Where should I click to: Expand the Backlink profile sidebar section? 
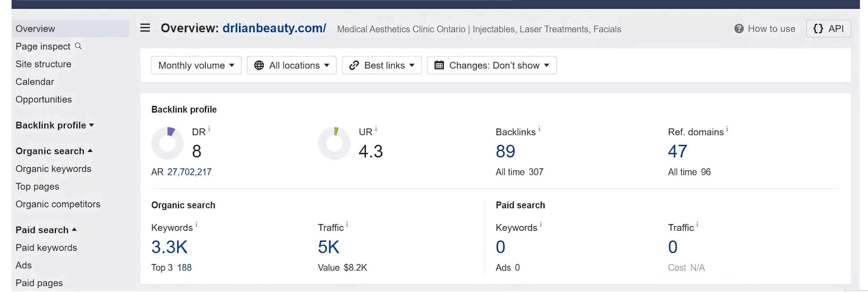55,125
